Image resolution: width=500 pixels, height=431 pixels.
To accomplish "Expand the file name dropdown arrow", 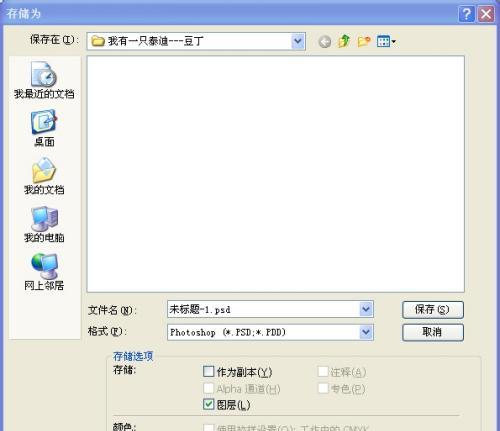I will (x=366, y=309).
